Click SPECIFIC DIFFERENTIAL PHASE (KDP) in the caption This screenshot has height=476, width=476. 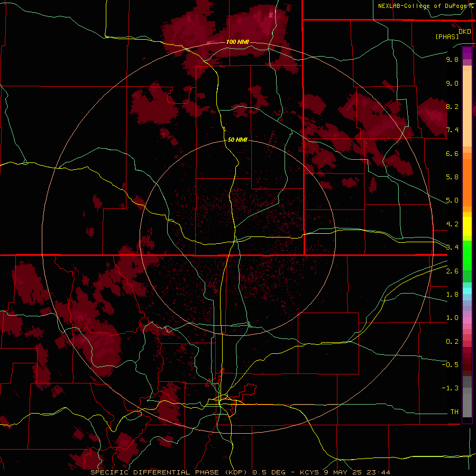(169, 472)
